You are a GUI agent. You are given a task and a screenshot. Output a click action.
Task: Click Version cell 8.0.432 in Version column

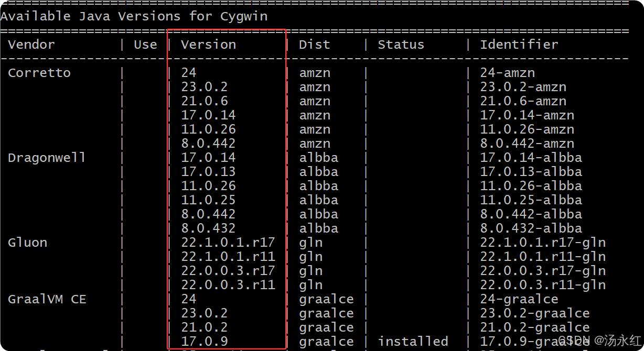(x=208, y=228)
